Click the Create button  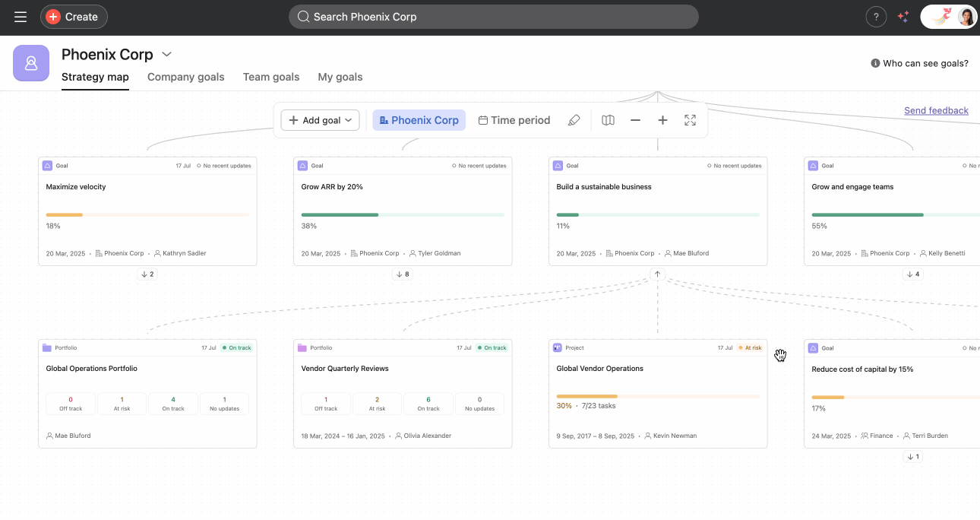[x=73, y=16]
